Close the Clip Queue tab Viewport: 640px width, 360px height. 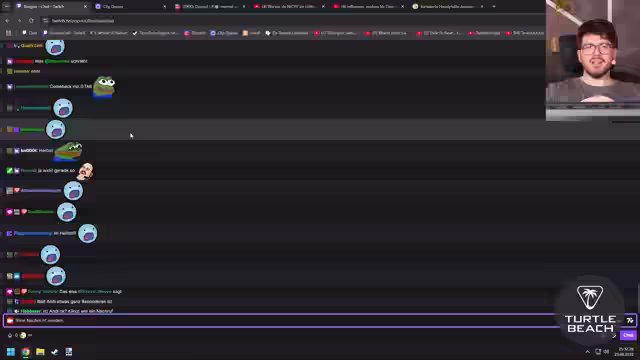coord(164,7)
